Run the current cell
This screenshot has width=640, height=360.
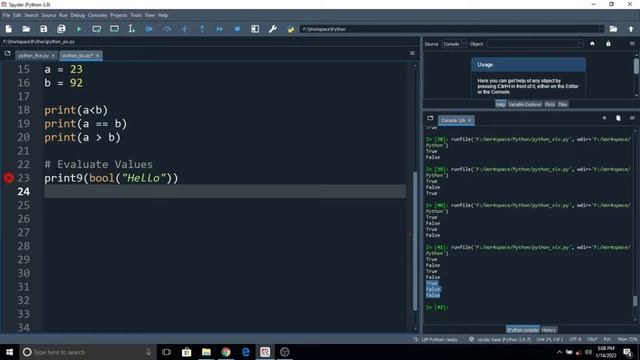[x=97, y=29]
